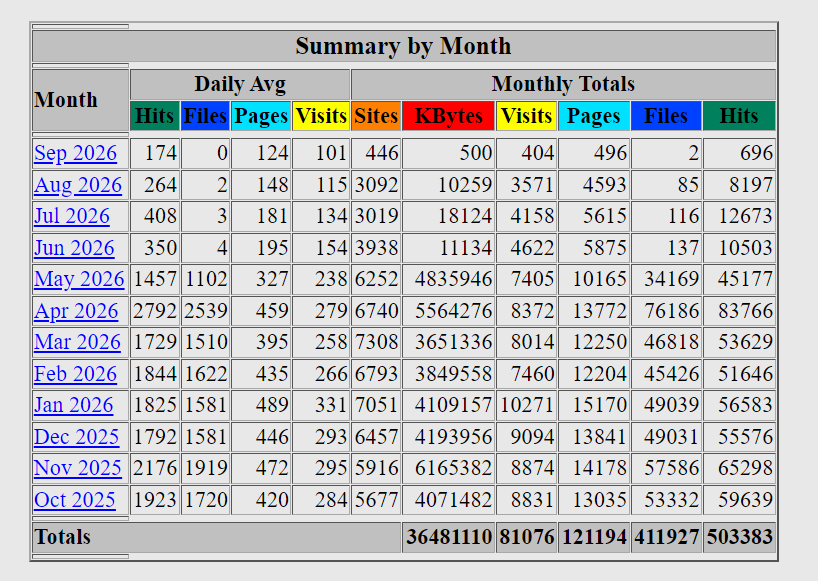Click the green Daily Avg Hits header
Image resolution: width=818 pixels, height=581 pixels.
click(155, 116)
